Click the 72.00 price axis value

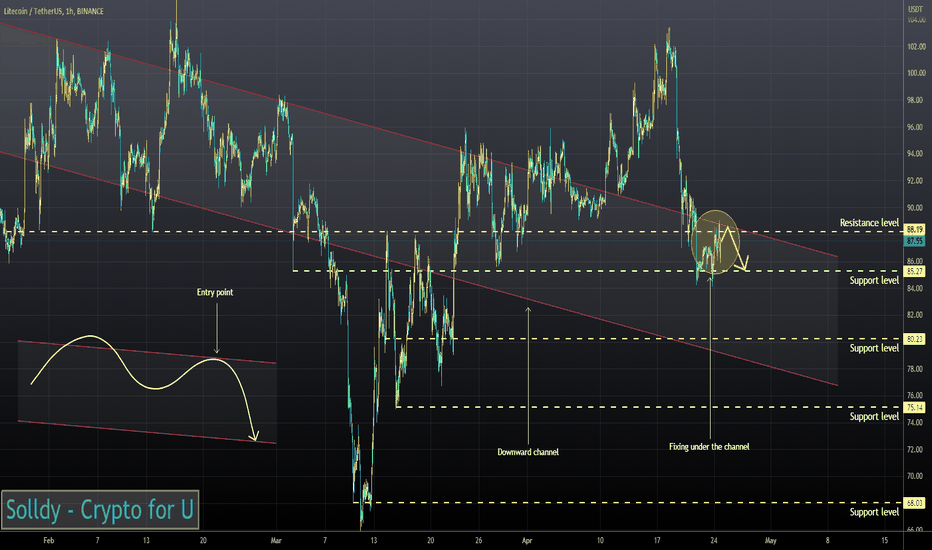tap(916, 450)
